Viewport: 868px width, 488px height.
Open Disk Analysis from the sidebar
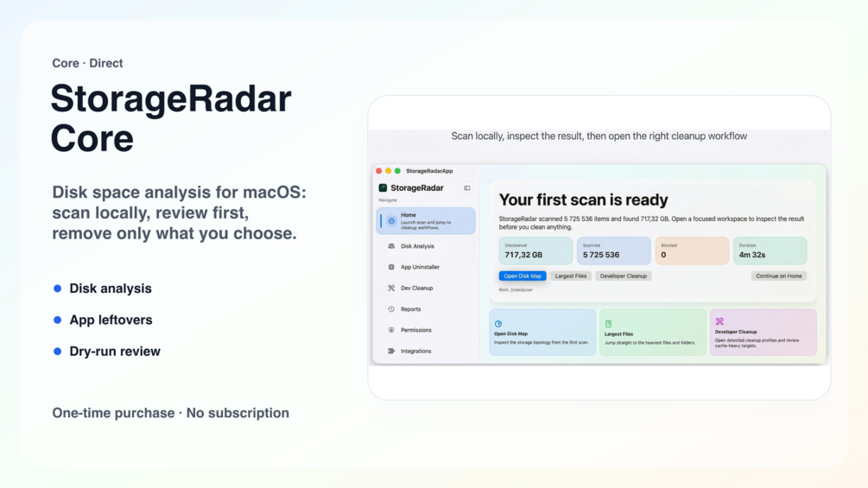(x=426, y=246)
